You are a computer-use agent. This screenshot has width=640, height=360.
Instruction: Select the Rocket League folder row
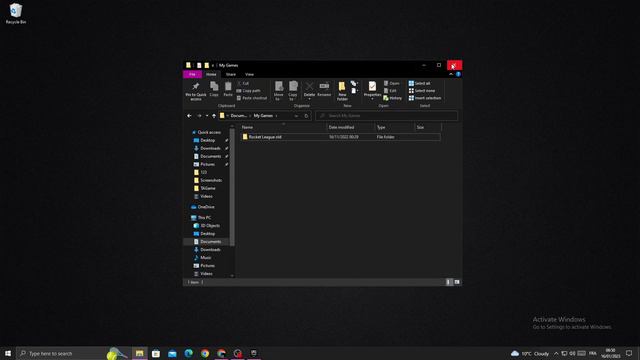[340, 137]
